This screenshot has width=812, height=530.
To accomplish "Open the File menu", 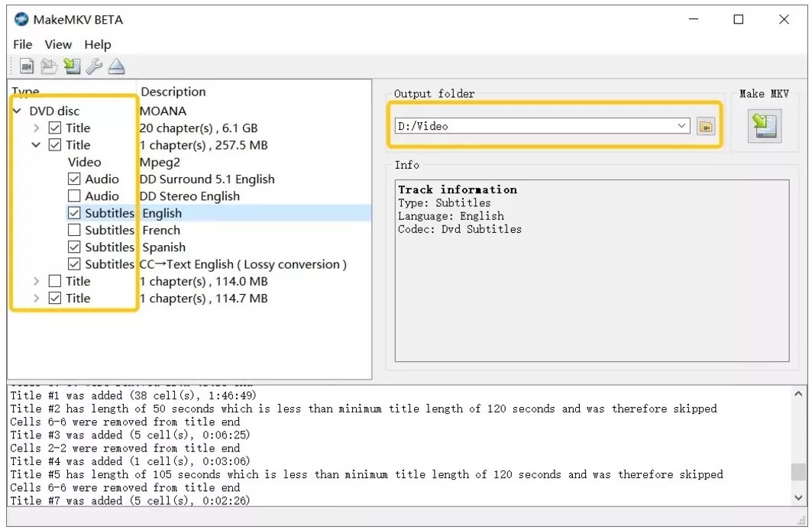I will (23, 44).
